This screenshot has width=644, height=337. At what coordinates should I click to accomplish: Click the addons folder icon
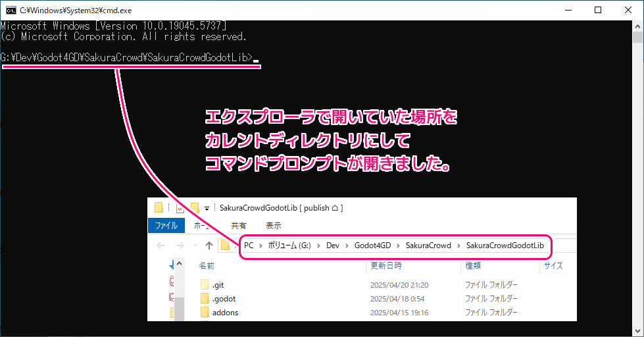(205, 313)
